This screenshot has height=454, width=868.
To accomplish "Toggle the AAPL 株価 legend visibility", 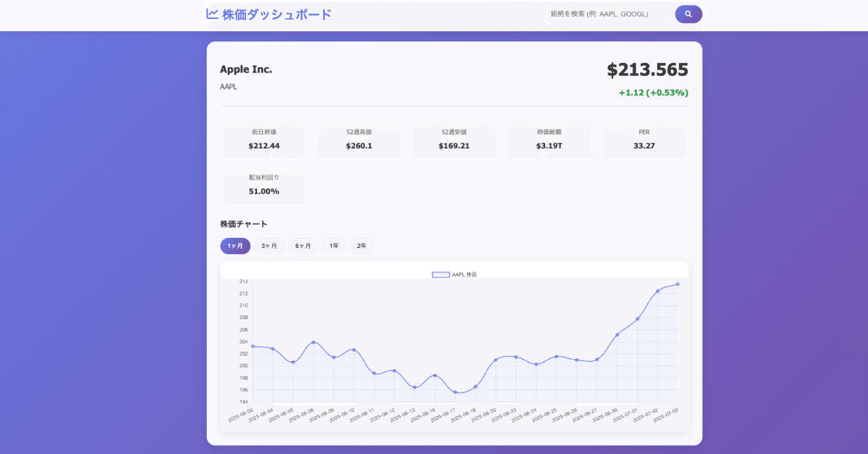I will 454,274.
